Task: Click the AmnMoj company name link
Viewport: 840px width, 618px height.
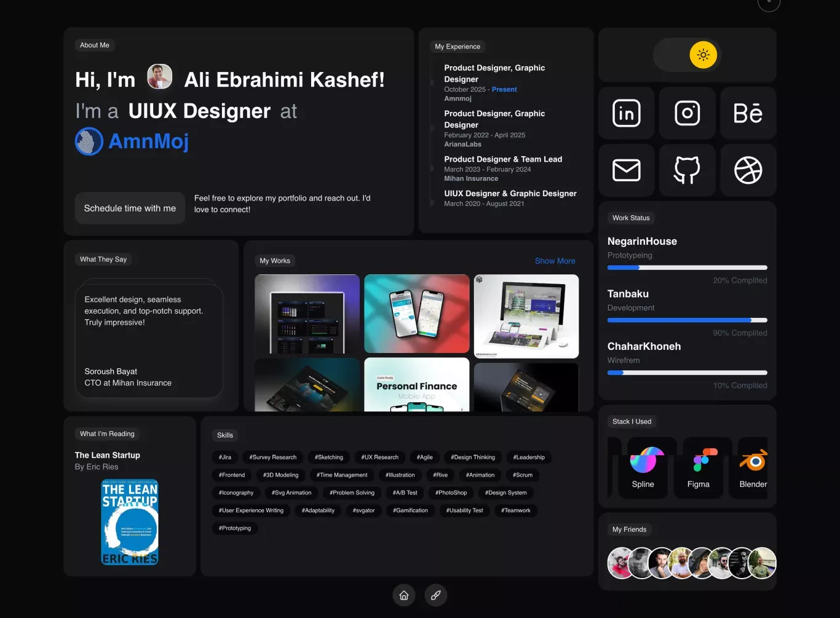Action: point(148,141)
